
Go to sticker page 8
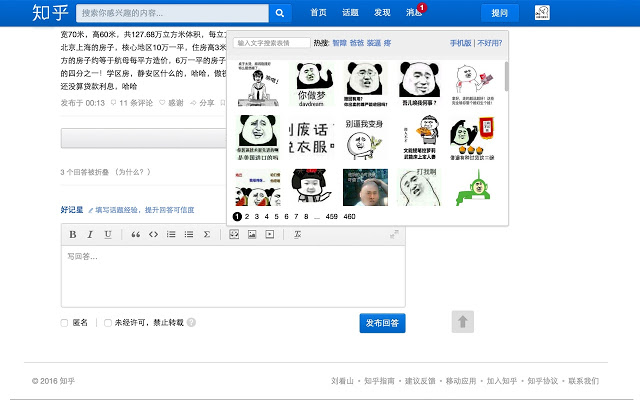coord(306,216)
